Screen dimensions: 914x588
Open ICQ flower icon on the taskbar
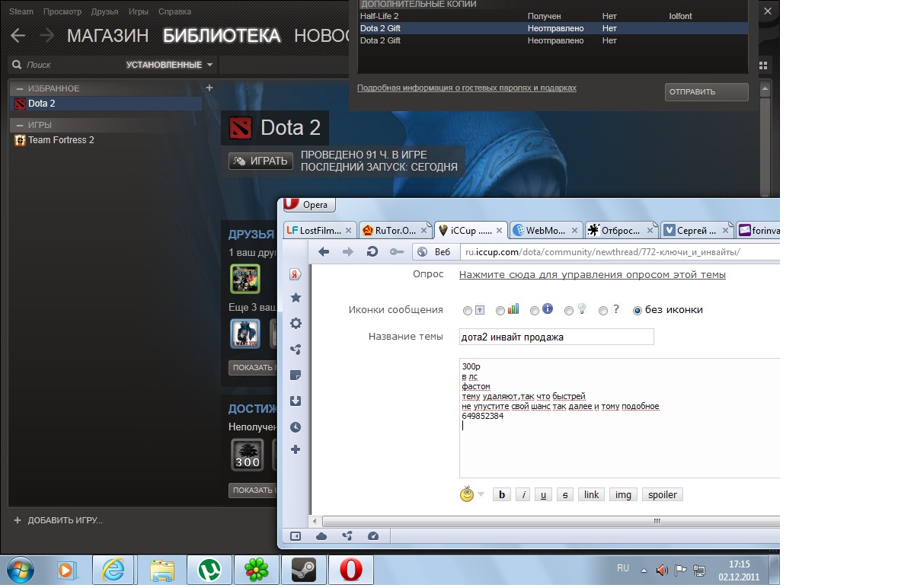point(256,570)
